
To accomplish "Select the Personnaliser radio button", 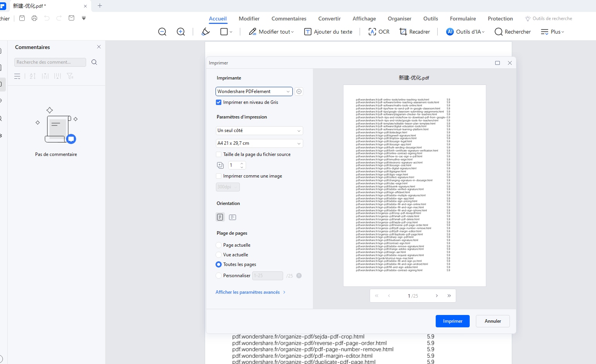I will (x=219, y=276).
